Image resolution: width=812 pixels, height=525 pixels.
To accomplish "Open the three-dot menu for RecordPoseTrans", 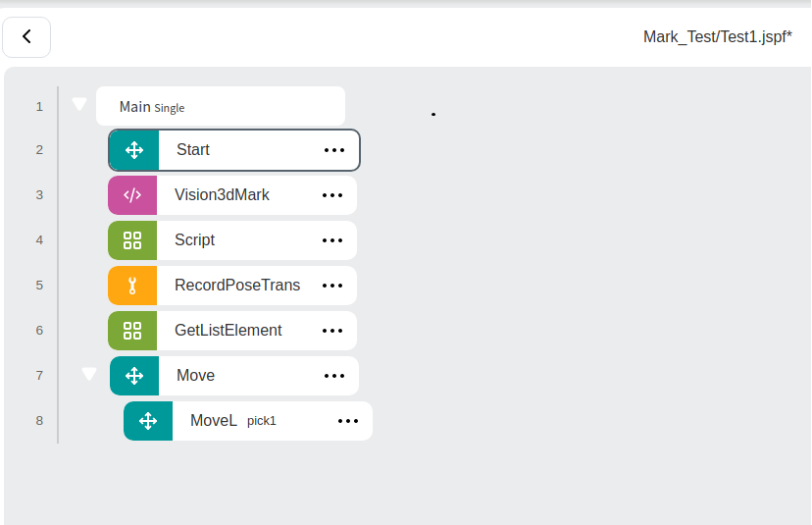I will pos(332,286).
